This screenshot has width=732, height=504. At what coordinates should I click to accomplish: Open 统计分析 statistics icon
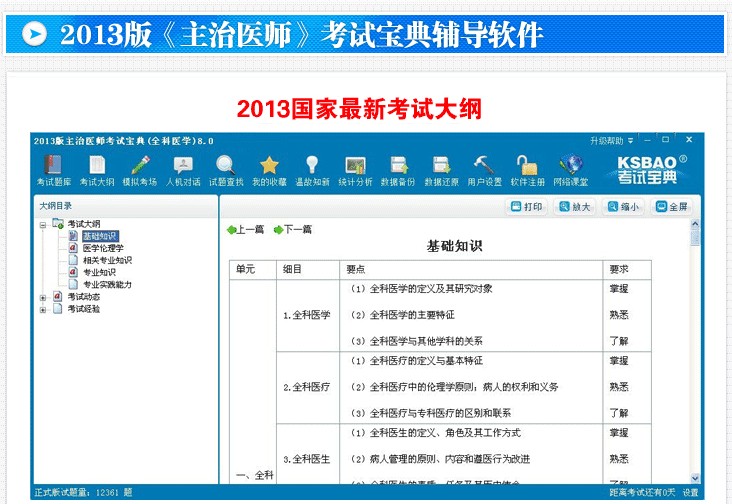355,171
